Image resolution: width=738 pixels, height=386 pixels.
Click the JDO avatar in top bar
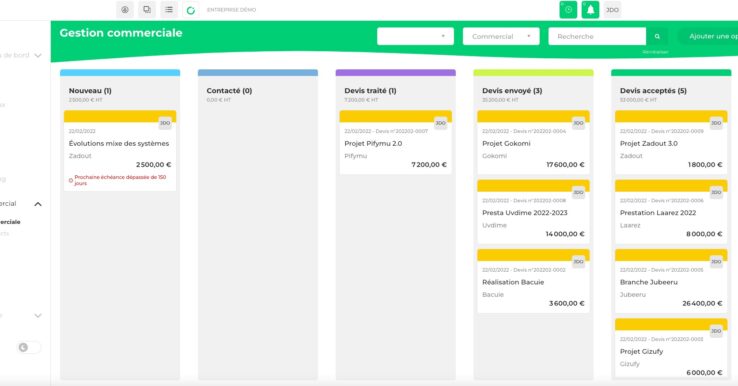pyautogui.click(x=612, y=10)
